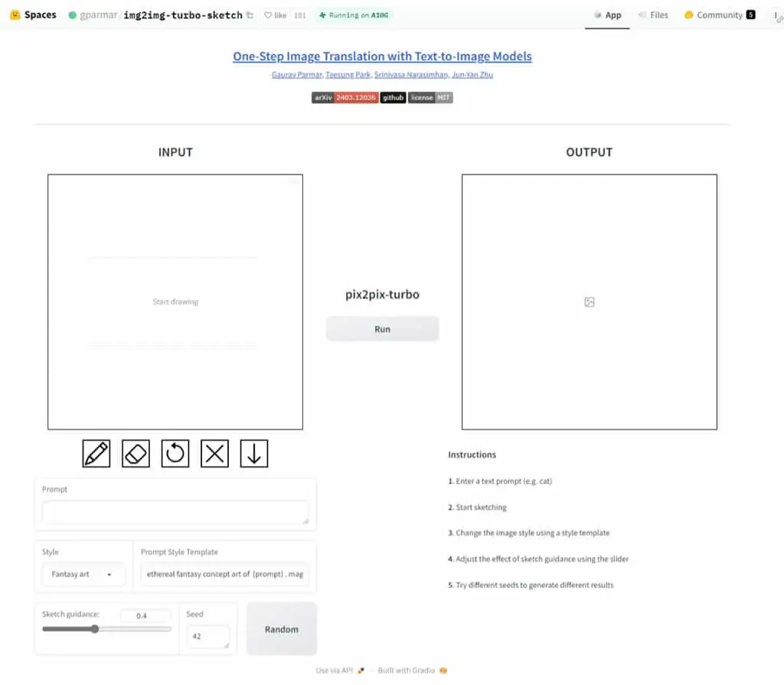Open the Community tab
Screen dimensions: 784x685
coord(720,15)
